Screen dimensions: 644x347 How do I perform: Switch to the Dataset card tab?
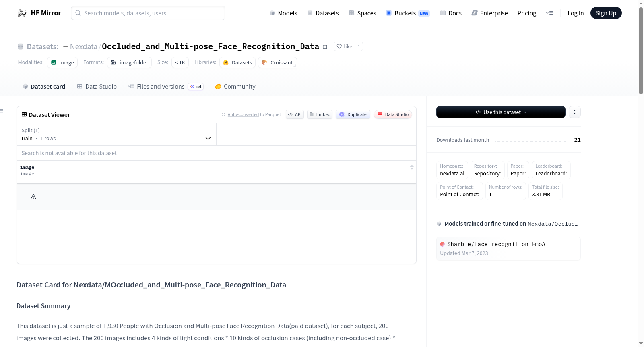[x=43, y=86]
